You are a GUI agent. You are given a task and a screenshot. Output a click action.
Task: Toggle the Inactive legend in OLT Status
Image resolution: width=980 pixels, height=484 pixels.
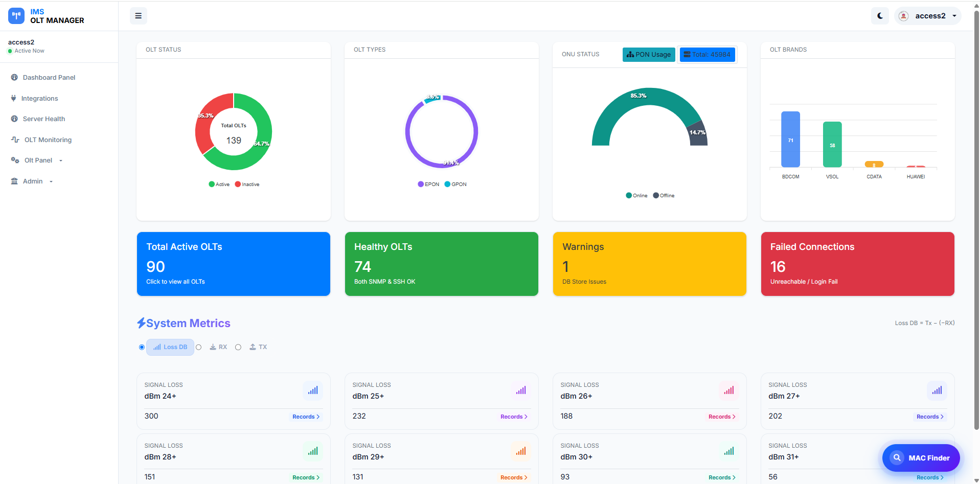pyautogui.click(x=247, y=184)
